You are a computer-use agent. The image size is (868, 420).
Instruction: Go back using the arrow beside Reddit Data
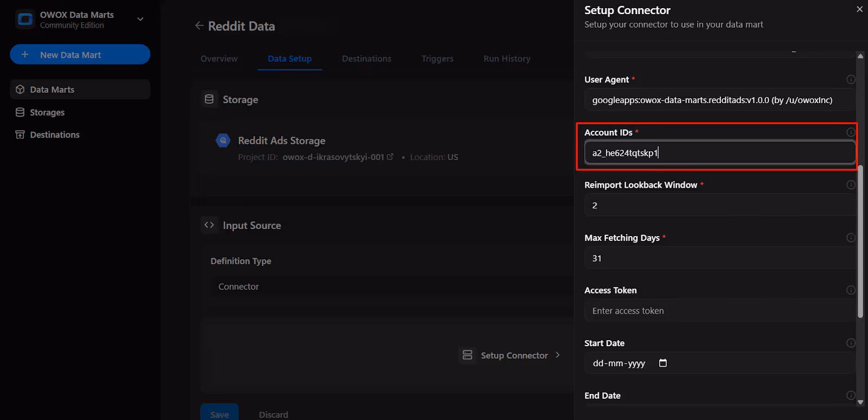click(x=199, y=26)
